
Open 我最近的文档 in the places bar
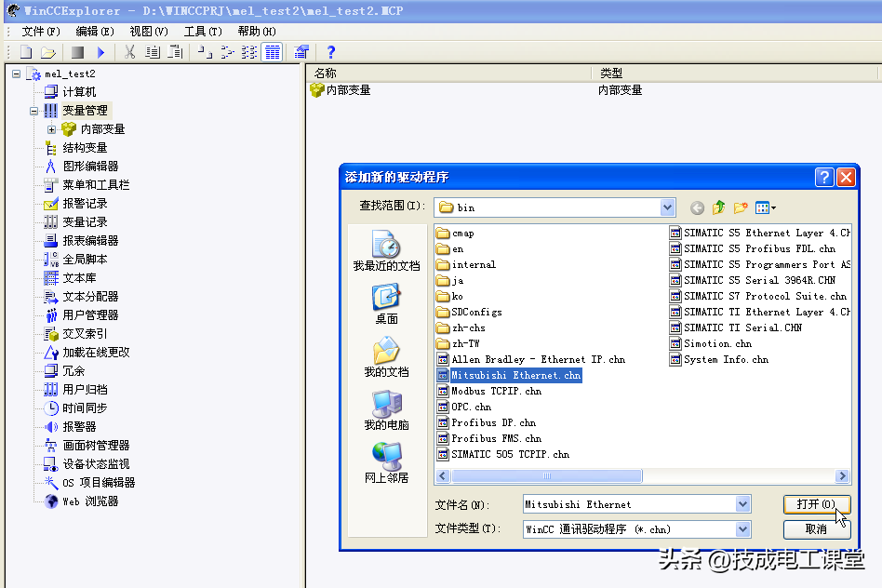386,251
